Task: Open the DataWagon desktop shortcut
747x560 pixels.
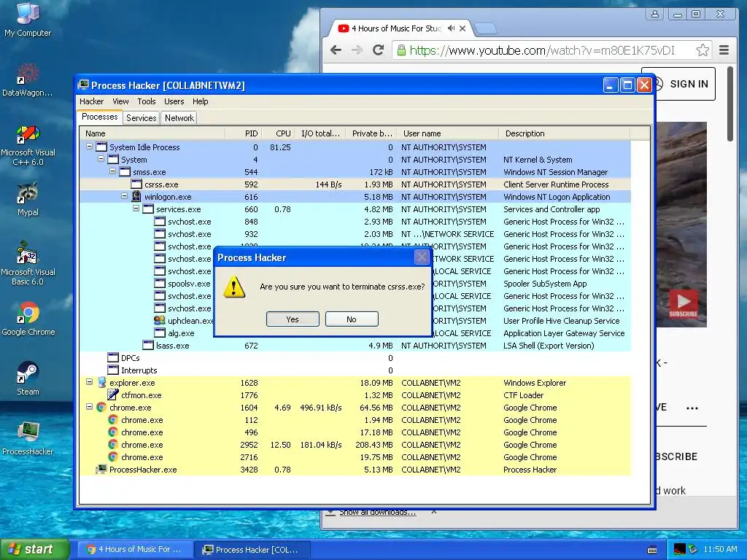Action: [28, 79]
